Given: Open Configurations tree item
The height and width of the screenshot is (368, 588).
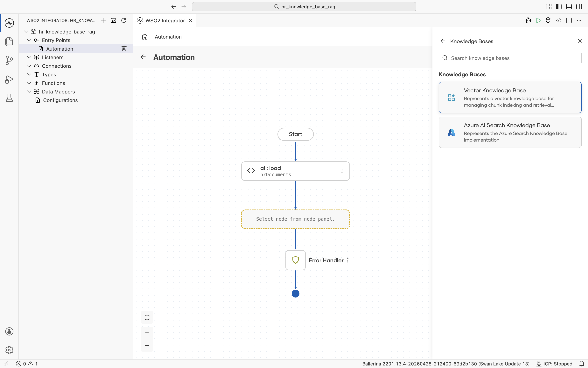Looking at the screenshot, I should (x=76, y=100).
